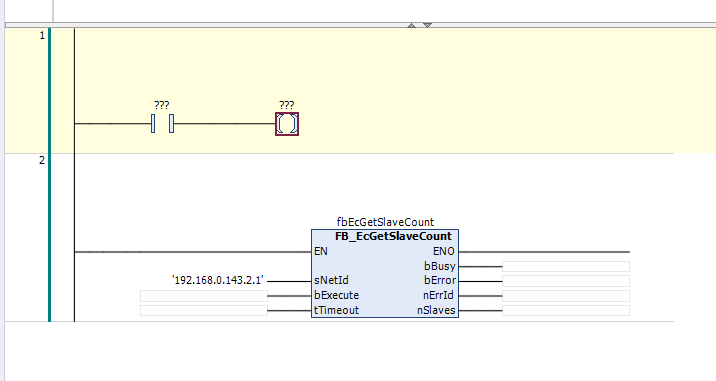Click the down arrow on the pane splitter
716x381 pixels.
[x=427, y=25]
